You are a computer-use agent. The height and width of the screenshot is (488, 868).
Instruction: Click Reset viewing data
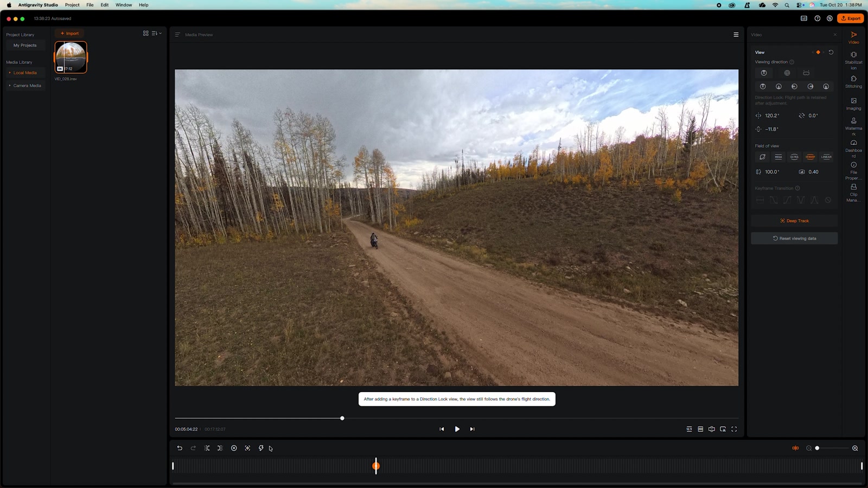794,239
